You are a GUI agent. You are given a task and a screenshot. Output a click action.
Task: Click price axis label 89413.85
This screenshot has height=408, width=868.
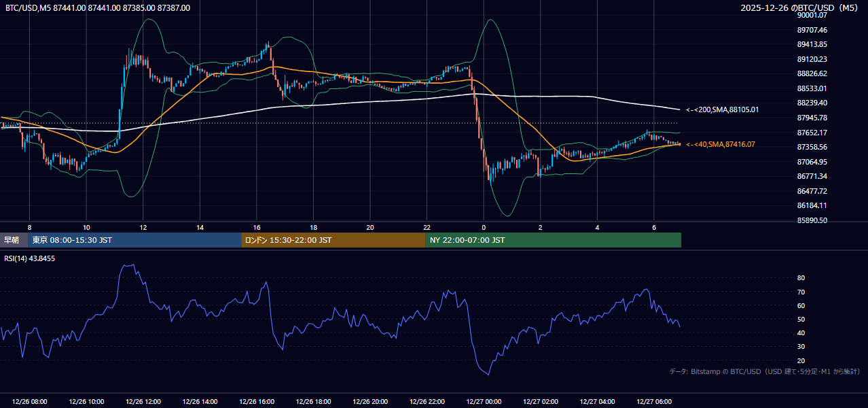(x=812, y=44)
